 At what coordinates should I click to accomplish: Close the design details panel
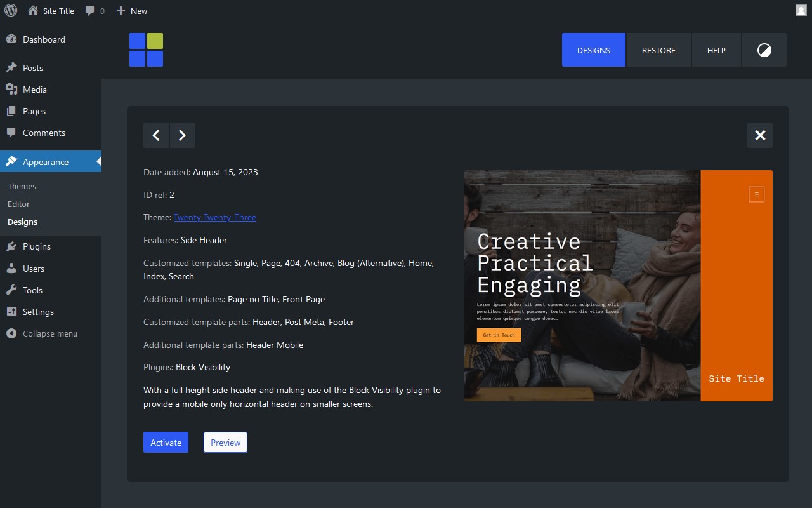760,135
